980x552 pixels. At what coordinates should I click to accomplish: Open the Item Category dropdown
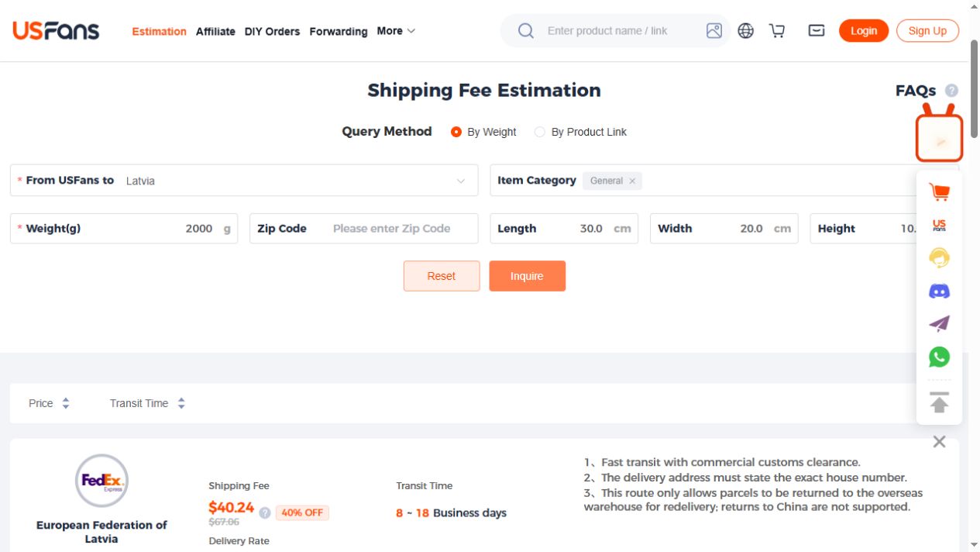(724, 181)
